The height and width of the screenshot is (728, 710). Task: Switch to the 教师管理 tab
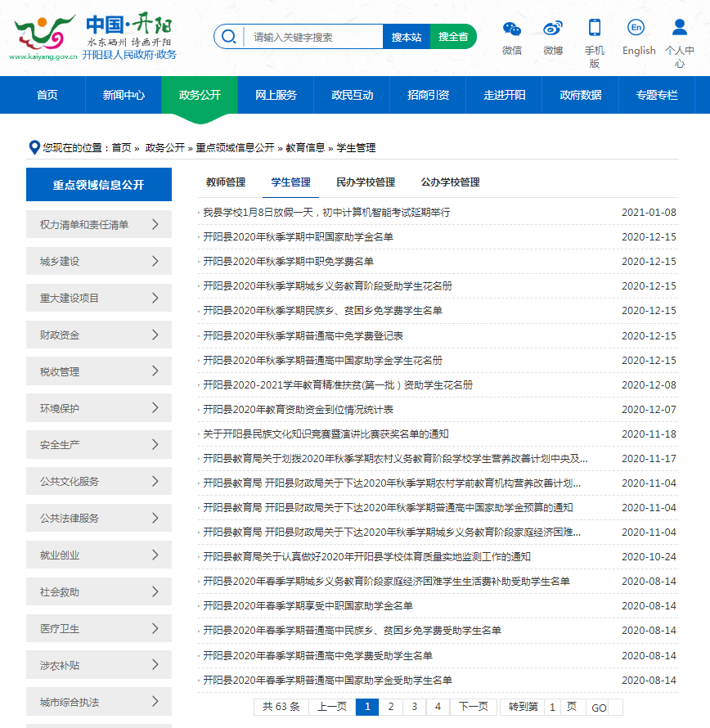tap(226, 182)
